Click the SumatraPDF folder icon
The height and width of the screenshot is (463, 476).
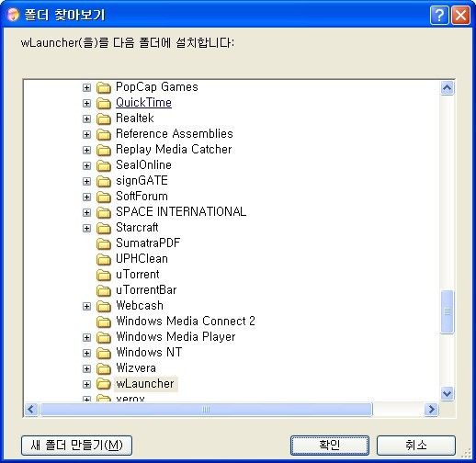coord(104,243)
